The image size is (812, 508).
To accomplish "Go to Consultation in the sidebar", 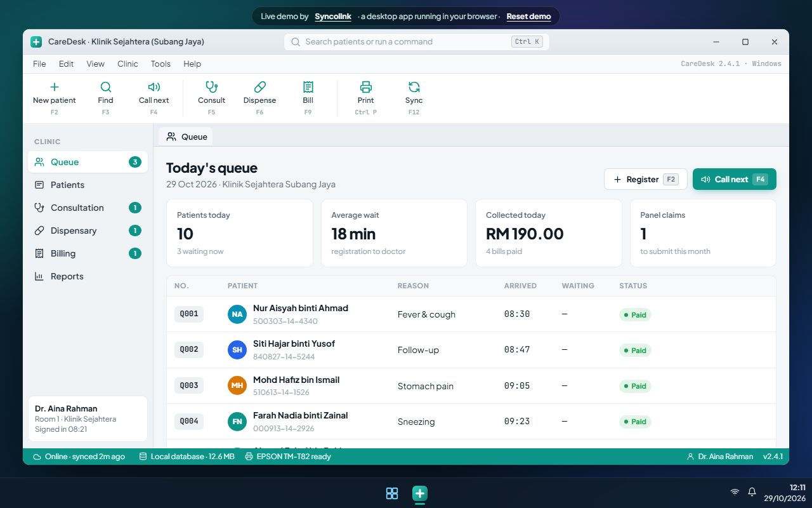I will (88, 208).
